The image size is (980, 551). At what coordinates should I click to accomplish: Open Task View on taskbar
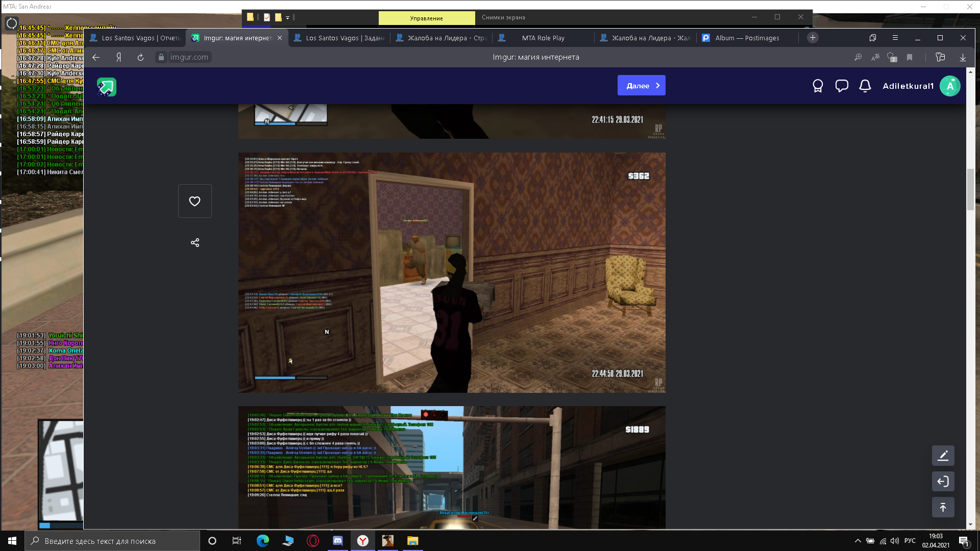[237, 541]
